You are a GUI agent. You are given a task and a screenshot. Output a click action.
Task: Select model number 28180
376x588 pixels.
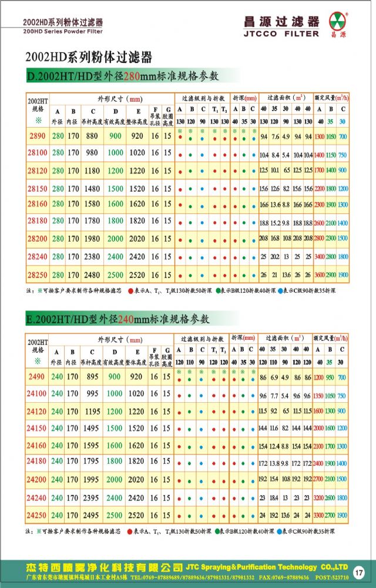(38, 220)
